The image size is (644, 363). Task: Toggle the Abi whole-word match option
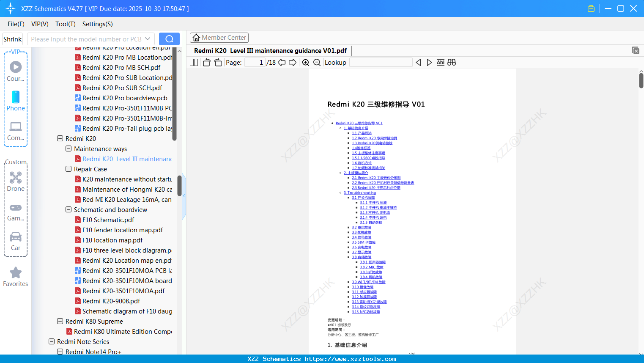pyautogui.click(x=440, y=63)
